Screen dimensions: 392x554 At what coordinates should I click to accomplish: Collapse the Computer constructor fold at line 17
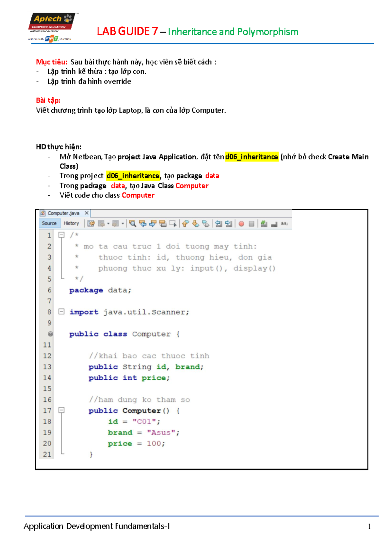coord(61,410)
